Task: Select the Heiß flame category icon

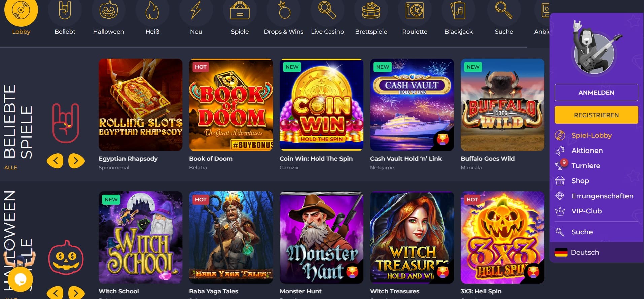Action: pyautogui.click(x=152, y=10)
